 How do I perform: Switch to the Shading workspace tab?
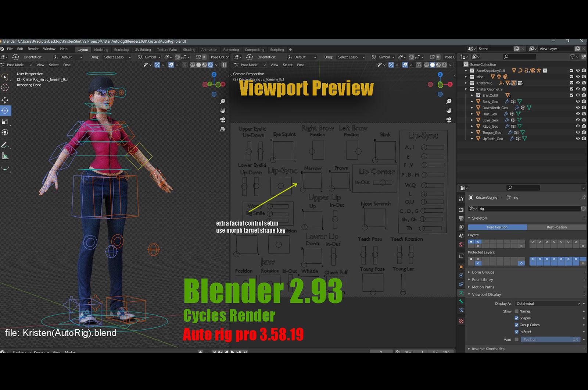pyautogui.click(x=189, y=50)
